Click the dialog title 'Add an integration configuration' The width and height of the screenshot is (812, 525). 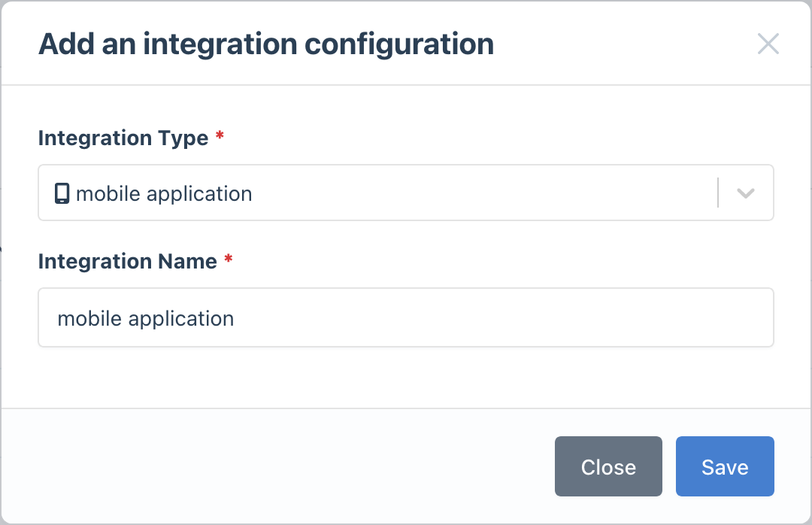(x=266, y=44)
